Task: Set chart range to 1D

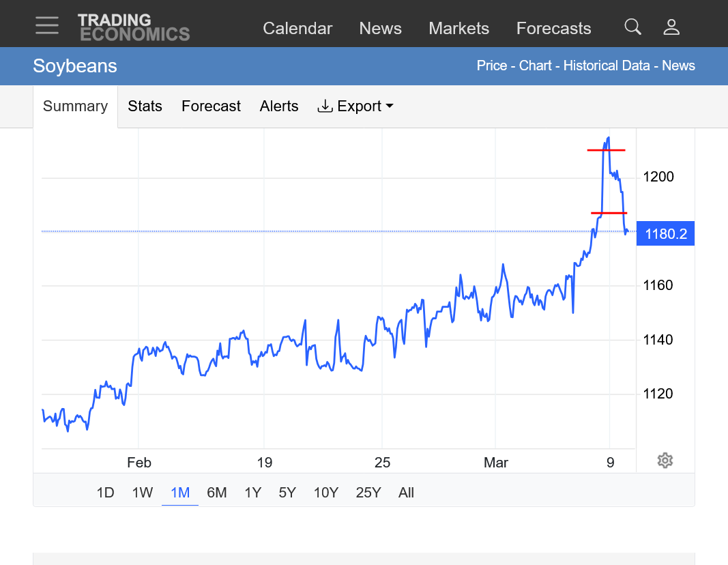Action: click(x=105, y=493)
